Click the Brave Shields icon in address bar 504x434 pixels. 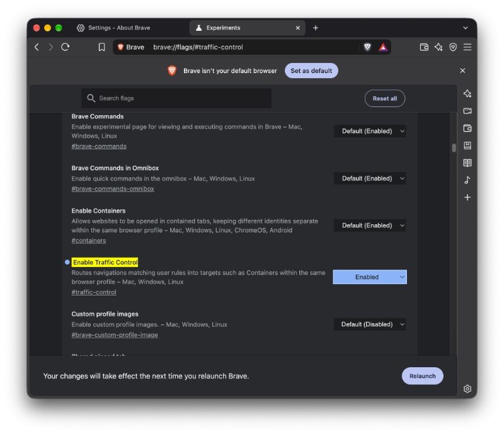(367, 47)
